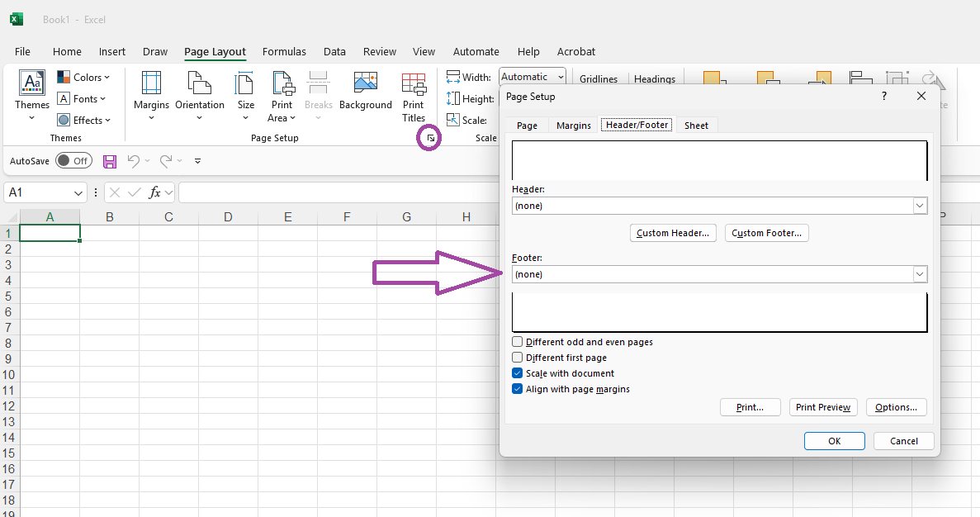980x517 pixels.
Task: Open theme Fonts menu
Action: (x=82, y=99)
